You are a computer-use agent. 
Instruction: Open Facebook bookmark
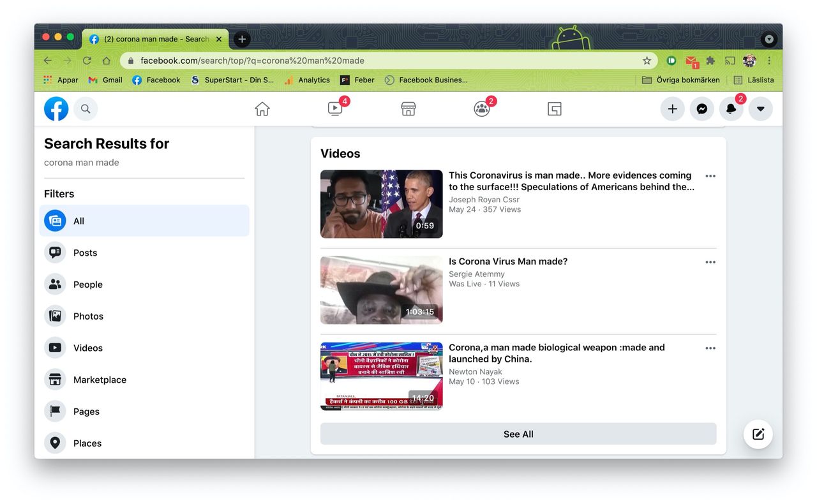(156, 80)
